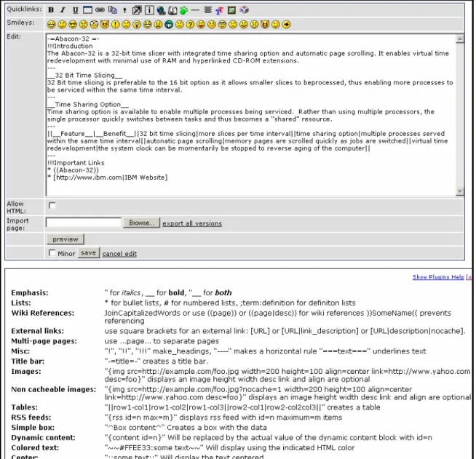Click the Wiki References: help label
The height and width of the screenshot is (459, 476).
[x=42, y=313]
